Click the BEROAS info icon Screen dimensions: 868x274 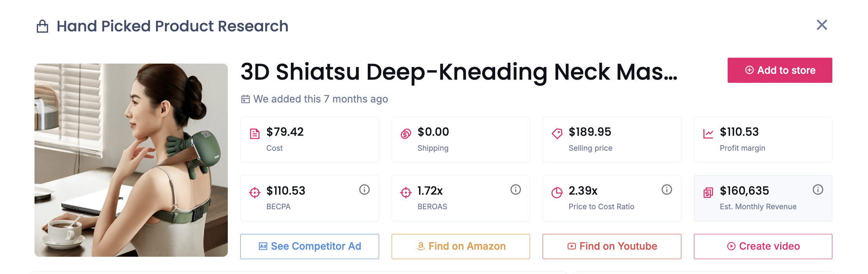tap(515, 190)
